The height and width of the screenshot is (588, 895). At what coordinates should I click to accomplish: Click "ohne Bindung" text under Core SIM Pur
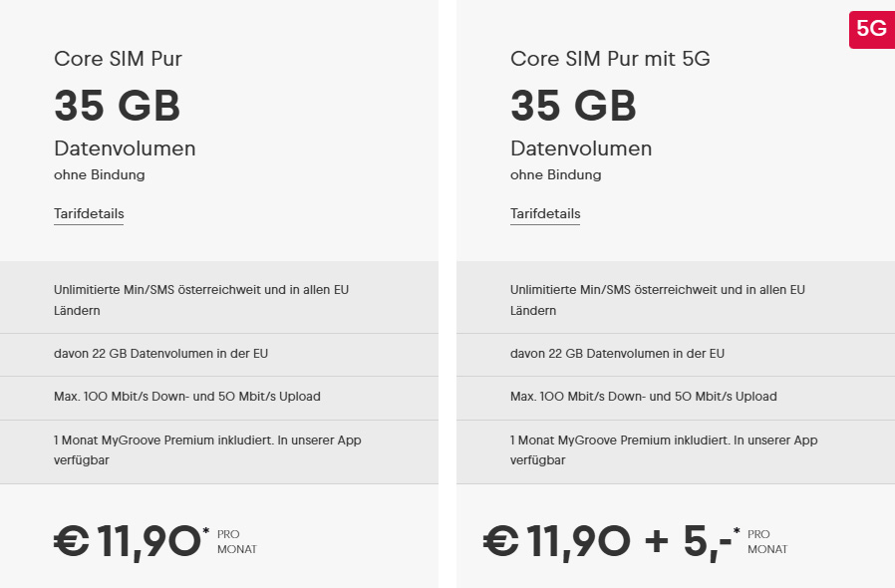tap(100, 175)
